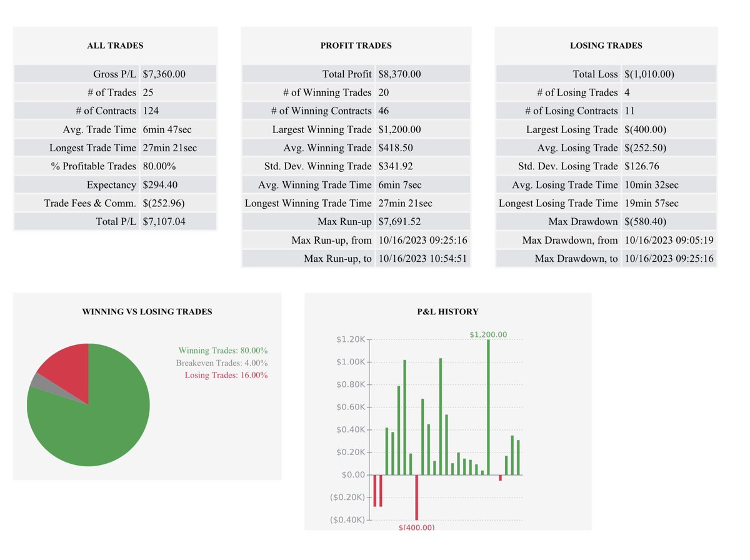Click the # of Contracts value 124
The image size is (750, 560).
[x=151, y=111]
